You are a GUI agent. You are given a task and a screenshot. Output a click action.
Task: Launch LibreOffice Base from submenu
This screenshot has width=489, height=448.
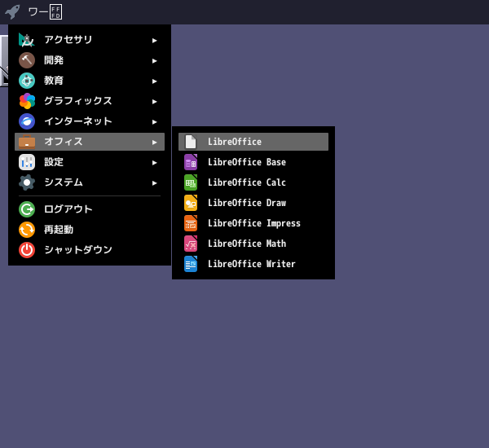coord(253,162)
